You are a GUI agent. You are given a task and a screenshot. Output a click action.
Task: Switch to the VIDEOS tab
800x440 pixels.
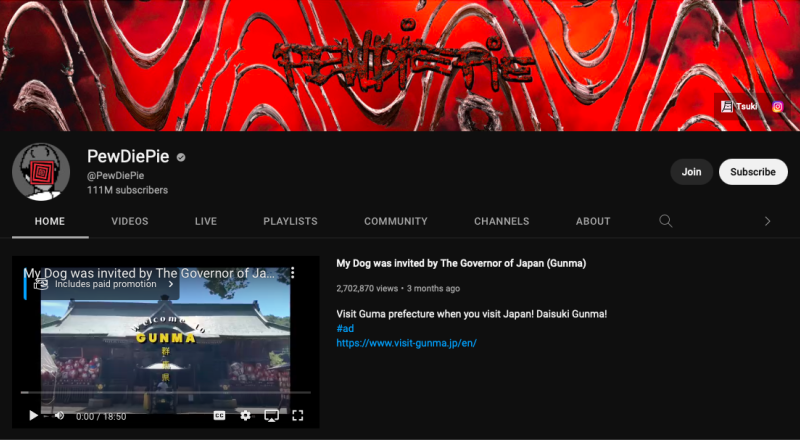[x=130, y=221]
